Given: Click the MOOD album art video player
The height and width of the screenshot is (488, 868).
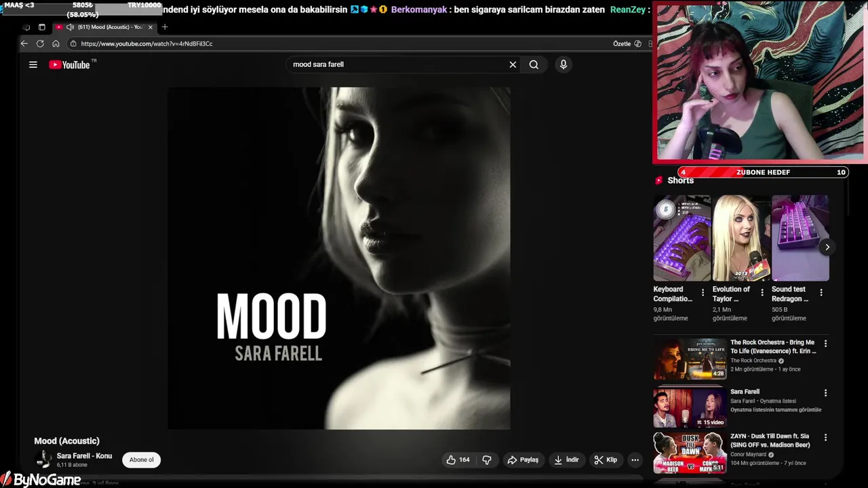Looking at the screenshot, I should (x=339, y=258).
